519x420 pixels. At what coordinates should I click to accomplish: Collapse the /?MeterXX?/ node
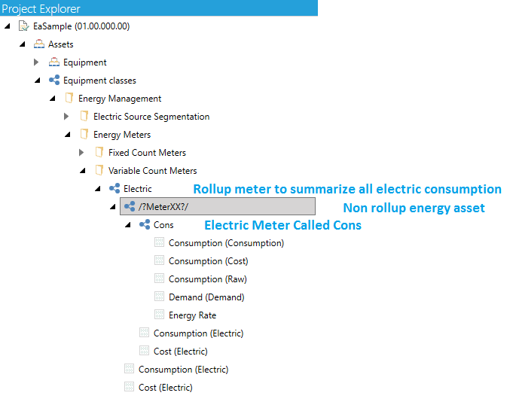pos(112,207)
